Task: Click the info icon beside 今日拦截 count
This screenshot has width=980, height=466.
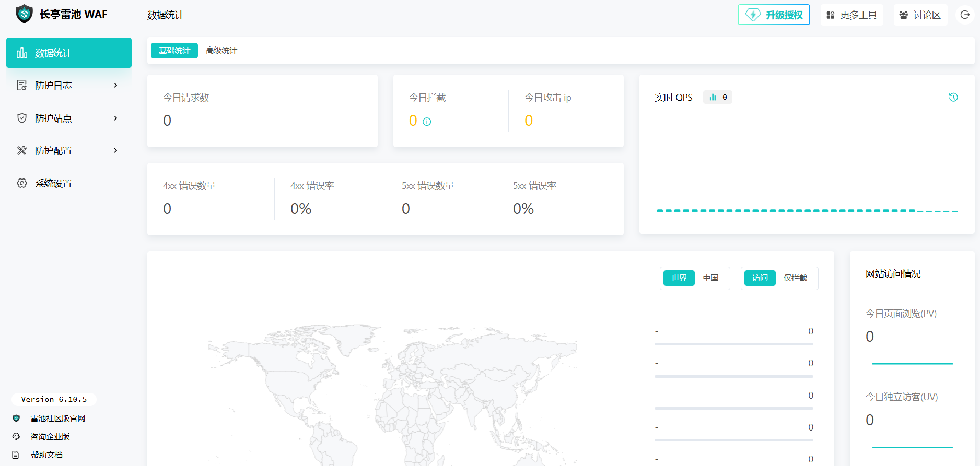Action: (x=427, y=122)
